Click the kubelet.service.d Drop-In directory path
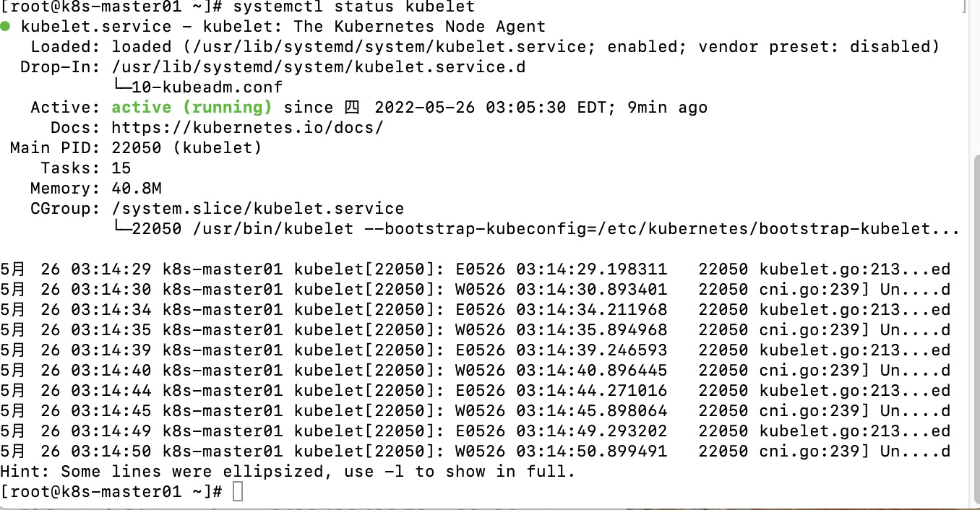Viewport: 980px width, 510px height. tap(319, 67)
